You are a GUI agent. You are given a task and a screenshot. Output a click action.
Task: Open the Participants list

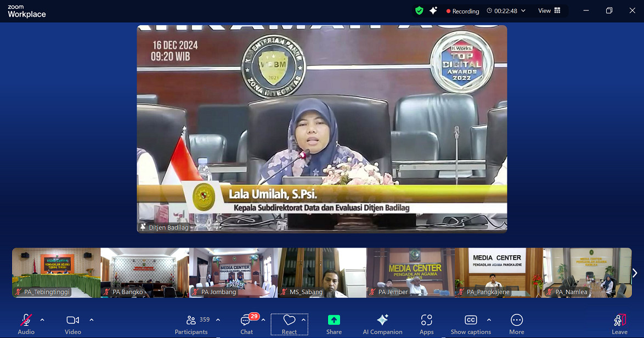point(191,323)
